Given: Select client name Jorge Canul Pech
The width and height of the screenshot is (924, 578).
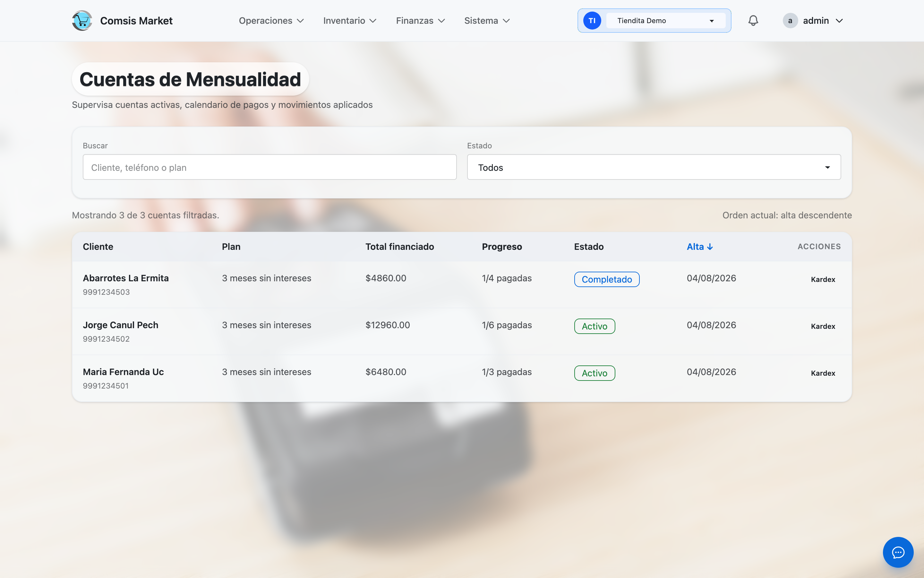Looking at the screenshot, I should click(x=120, y=325).
